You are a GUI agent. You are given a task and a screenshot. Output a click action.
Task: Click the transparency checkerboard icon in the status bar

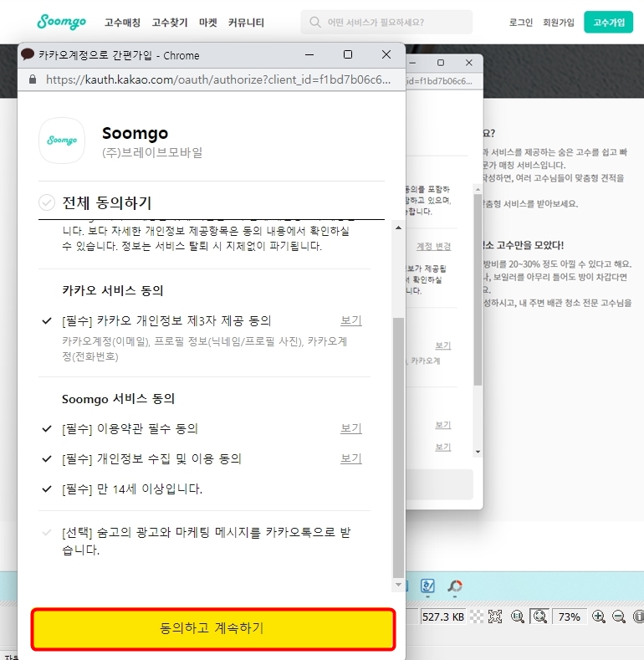pyautogui.click(x=477, y=617)
